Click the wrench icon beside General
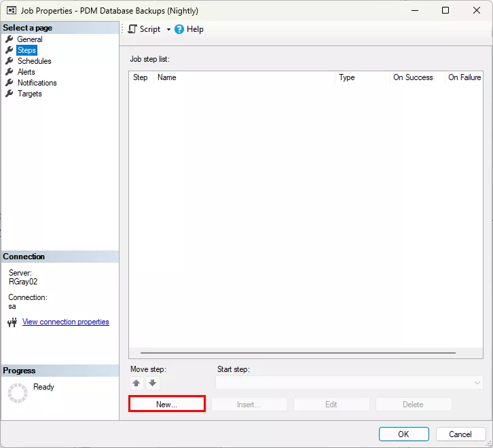The height and width of the screenshot is (448, 493). pyautogui.click(x=10, y=39)
